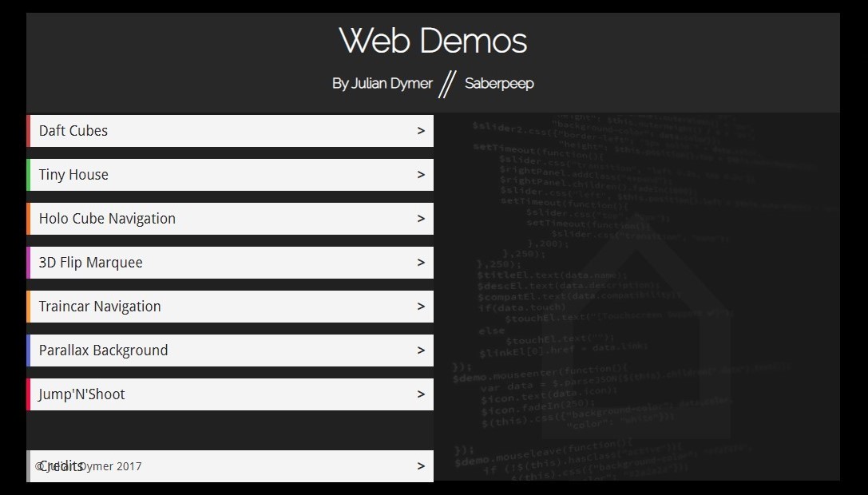Click the chevron beside Credits
Viewport: 868px width, 495px height.
click(421, 465)
